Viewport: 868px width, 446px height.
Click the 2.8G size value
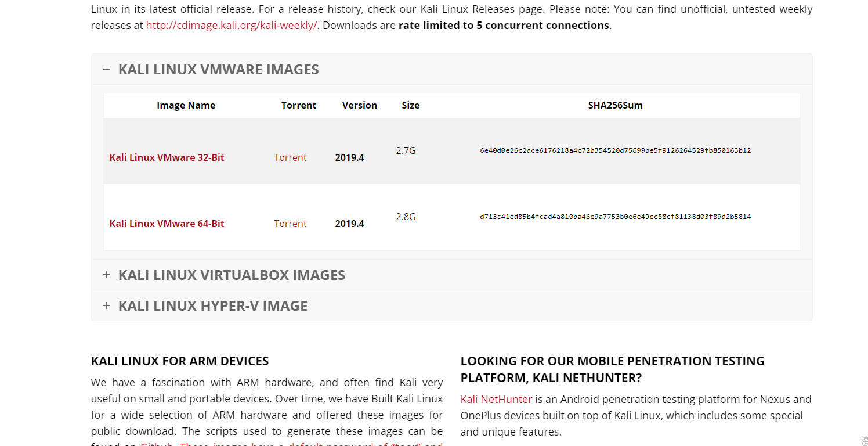point(406,217)
